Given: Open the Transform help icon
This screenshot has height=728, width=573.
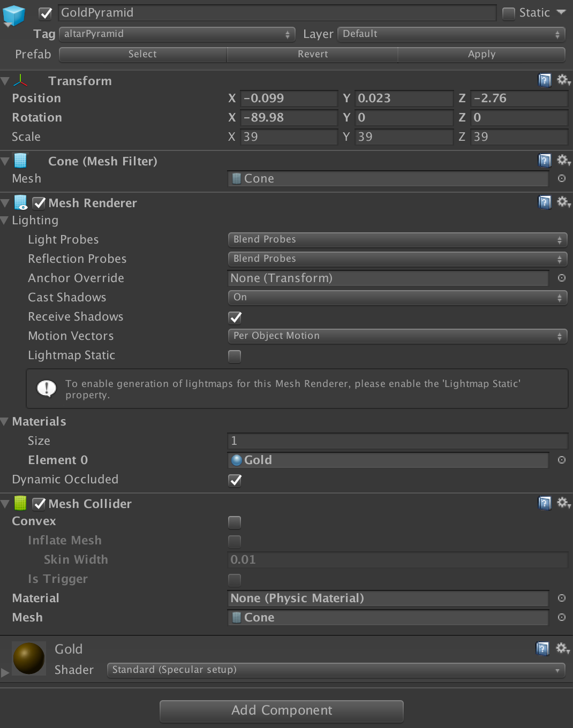Looking at the screenshot, I should (545, 80).
